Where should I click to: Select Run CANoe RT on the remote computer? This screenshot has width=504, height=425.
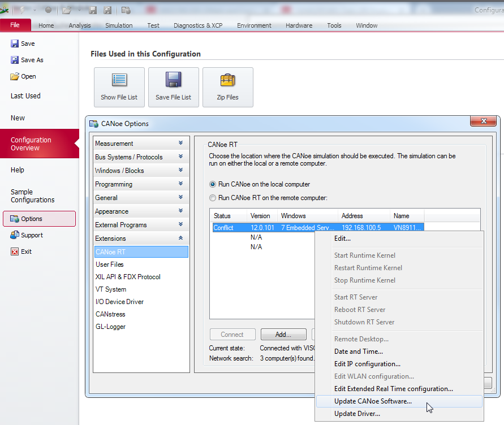(213, 198)
